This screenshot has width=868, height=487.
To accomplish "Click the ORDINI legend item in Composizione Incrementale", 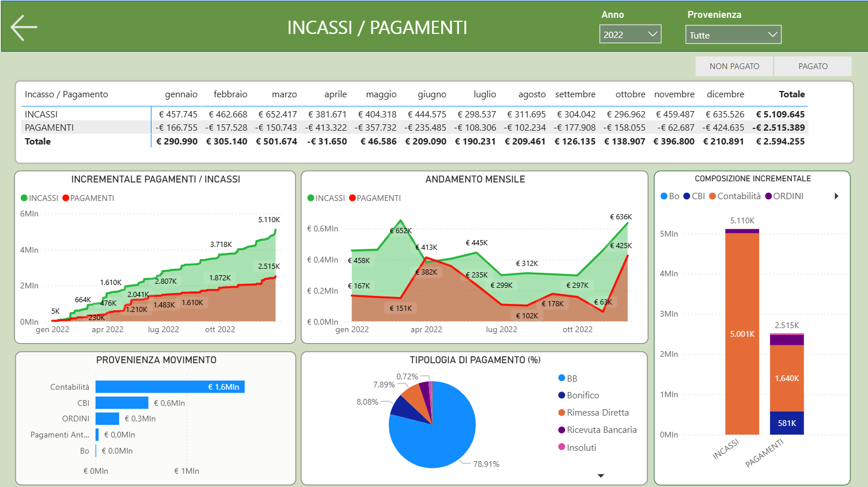I will tap(784, 196).
